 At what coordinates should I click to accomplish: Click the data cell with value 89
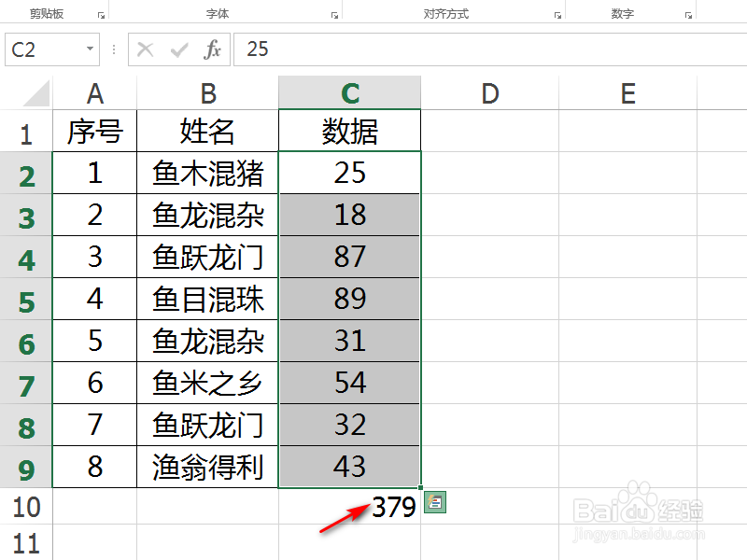349,299
